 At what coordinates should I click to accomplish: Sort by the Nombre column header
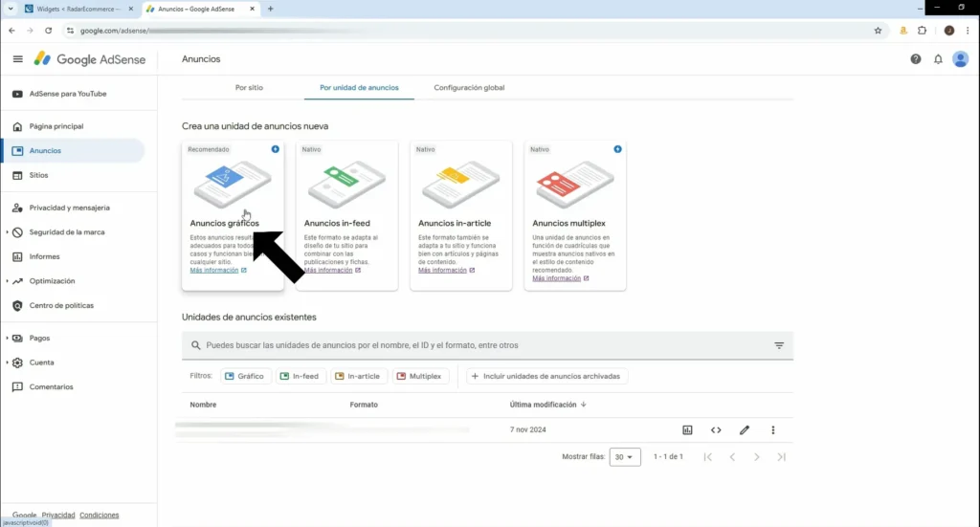pos(203,405)
